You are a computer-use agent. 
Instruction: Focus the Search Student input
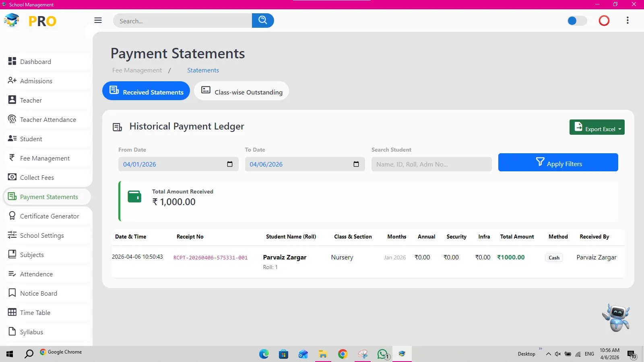[x=431, y=164]
